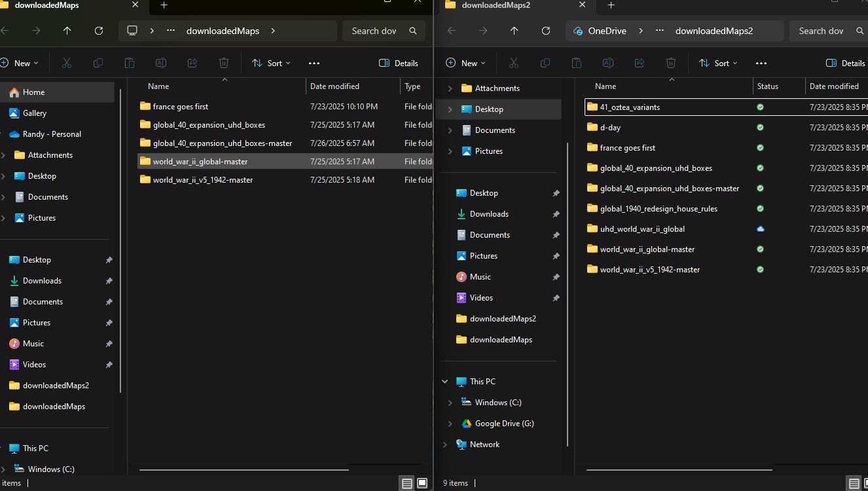The height and width of the screenshot is (491, 868).
Task: Select global_1940_redesign_house_rules folder
Action: [727, 209]
